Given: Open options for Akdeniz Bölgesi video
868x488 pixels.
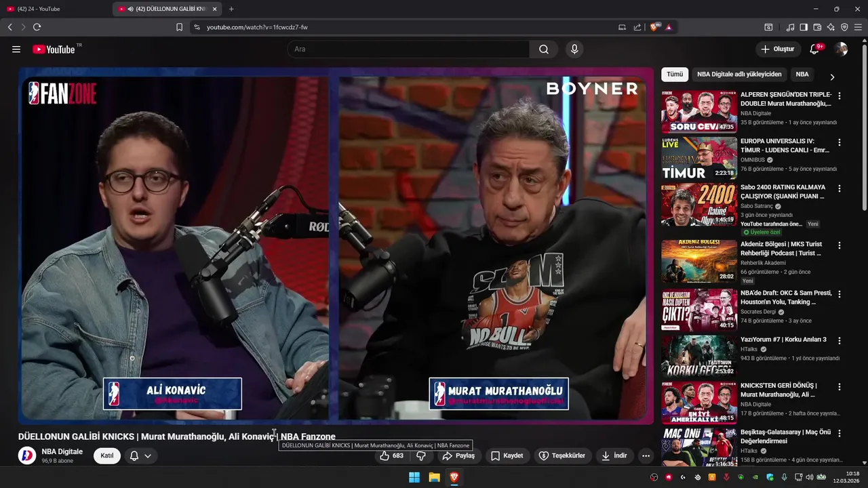Looking at the screenshot, I should tap(840, 245).
